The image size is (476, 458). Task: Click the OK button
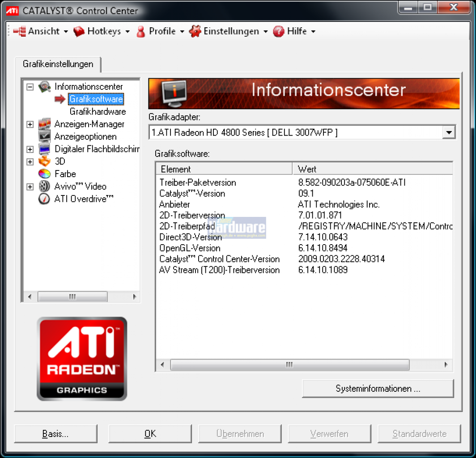click(x=150, y=434)
